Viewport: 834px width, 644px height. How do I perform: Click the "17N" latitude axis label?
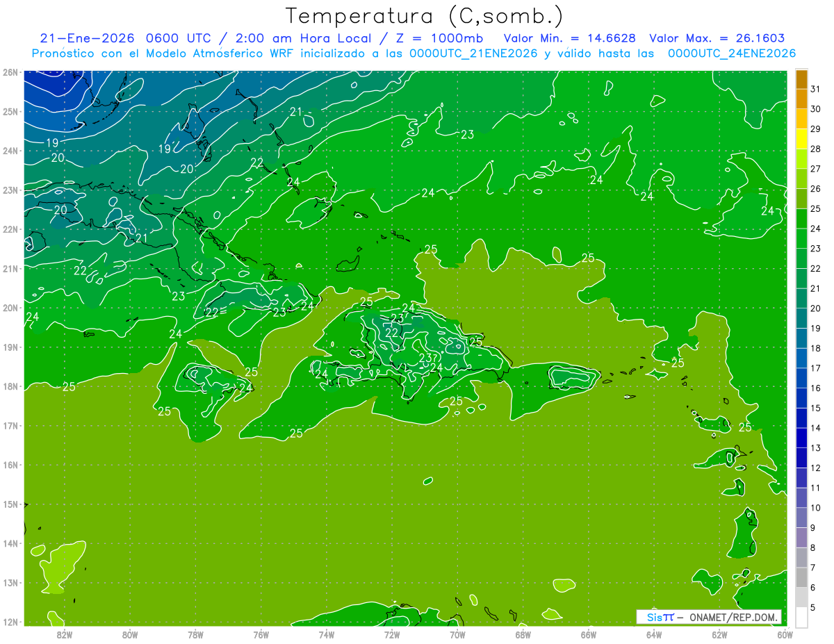point(10,426)
